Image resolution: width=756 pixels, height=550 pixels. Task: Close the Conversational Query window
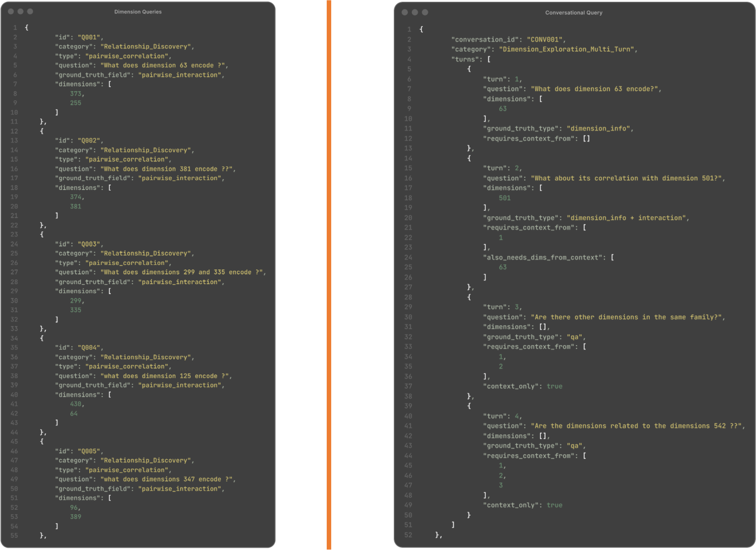[x=405, y=12]
